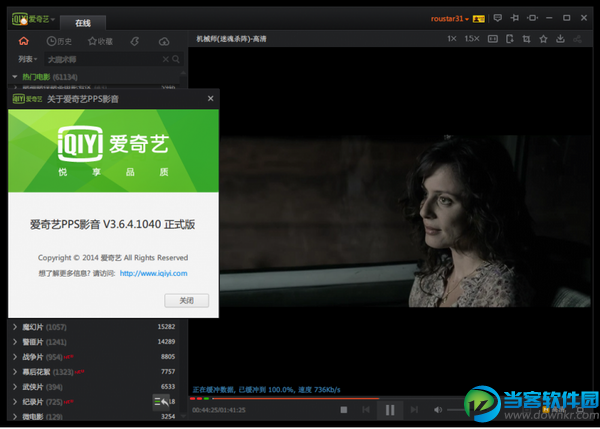This screenshot has width=600, height=429.
Task: Toggle the widescreen aspect icon
Action: (x=493, y=39)
